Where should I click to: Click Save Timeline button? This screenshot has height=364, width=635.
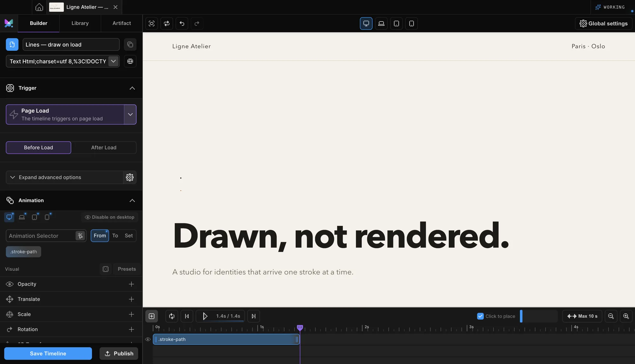[x=48, y=354]
